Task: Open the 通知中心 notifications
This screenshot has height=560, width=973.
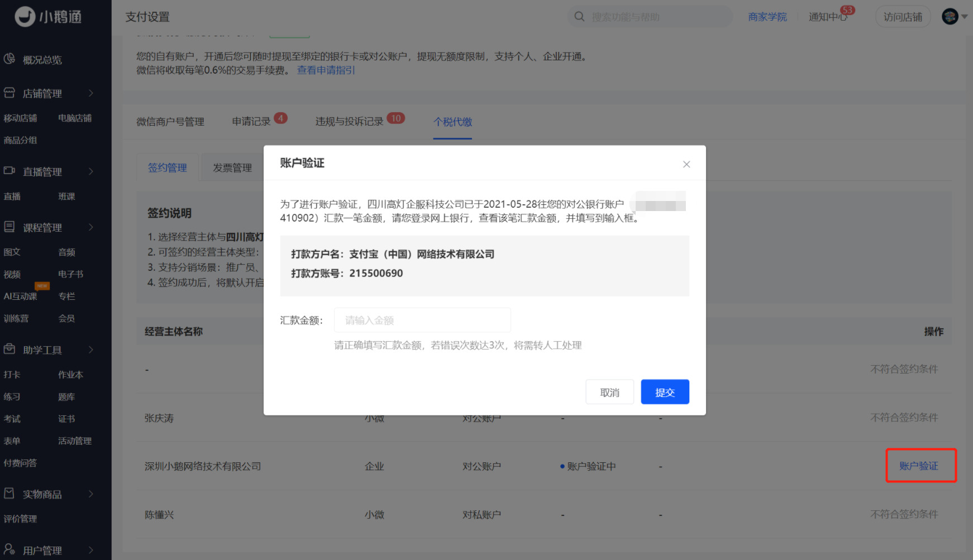Action: pos(828,17)
